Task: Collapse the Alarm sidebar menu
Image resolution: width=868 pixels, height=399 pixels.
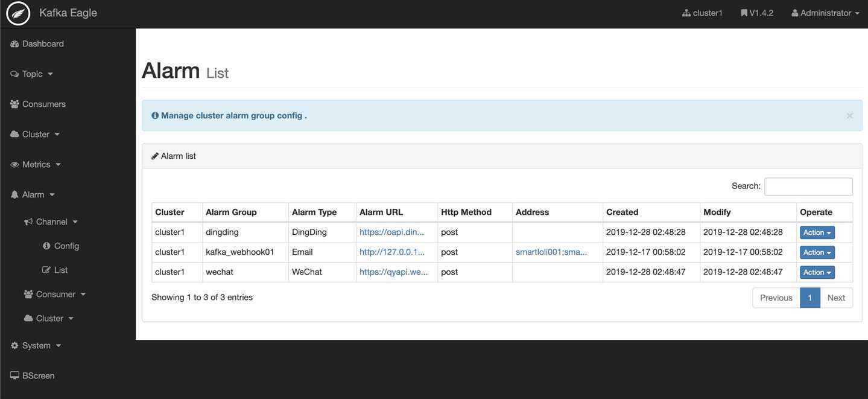Action: [33, 194]
